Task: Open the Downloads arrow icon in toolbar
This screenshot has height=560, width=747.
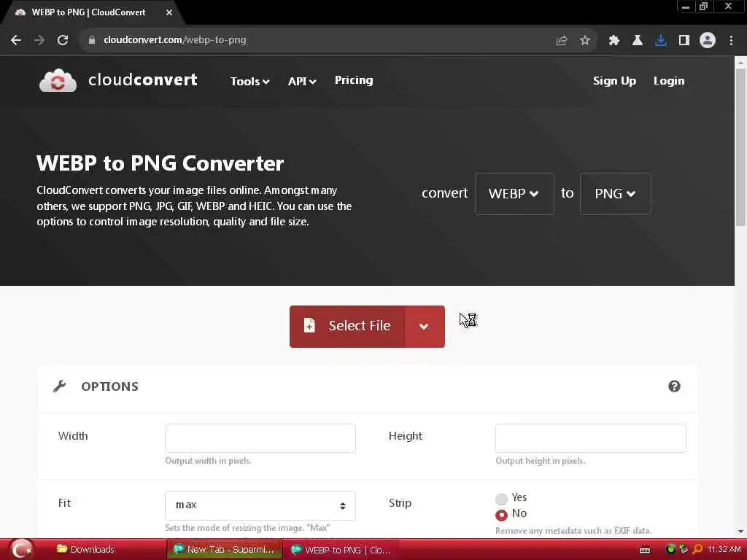Action: click(660, 41)
